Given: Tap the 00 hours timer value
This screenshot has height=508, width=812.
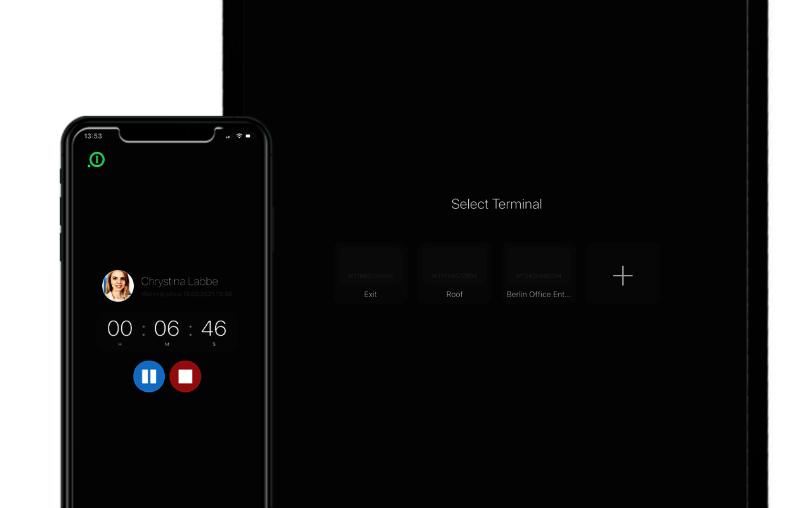Looking at the screenshot, I should pyautogui.click(x=120, y=328).
